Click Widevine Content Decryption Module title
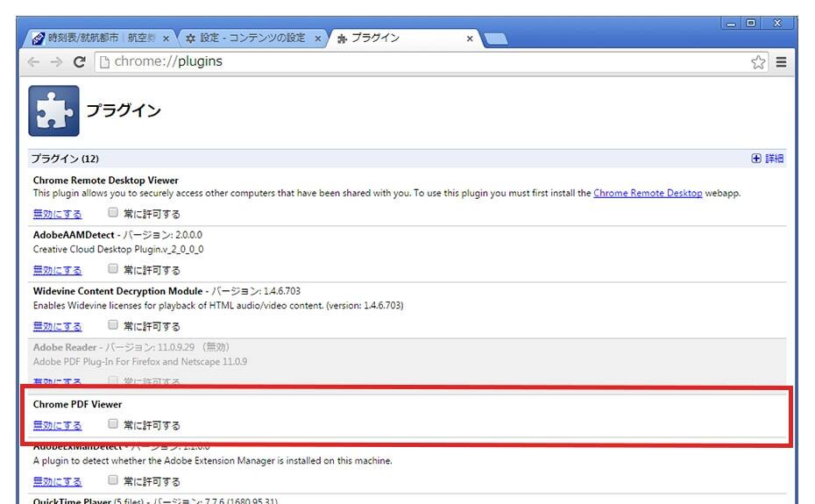Viewport: 815px width, 504px height. click(118, 291)
